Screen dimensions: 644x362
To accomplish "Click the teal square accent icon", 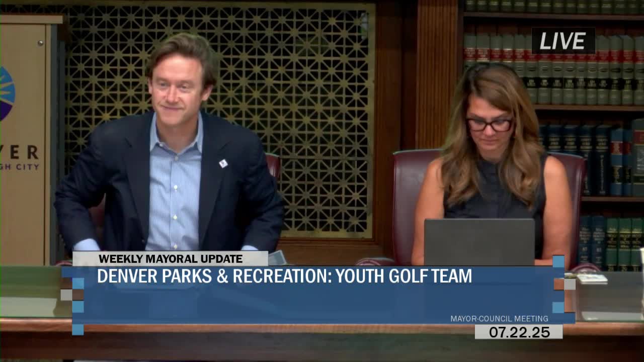I will 79,283.
